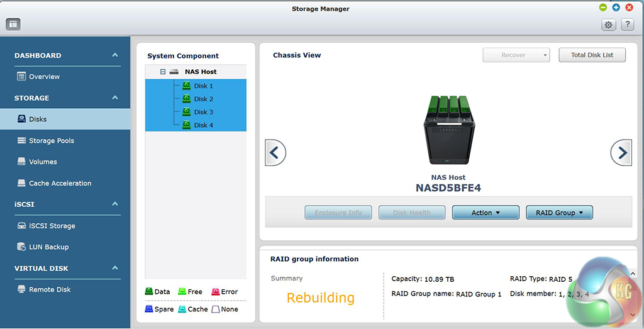This screenshot has height=329, width=644.
Task: Click the green Disk 1 icon
Action: pyautogui.click(x=186, y=86)
